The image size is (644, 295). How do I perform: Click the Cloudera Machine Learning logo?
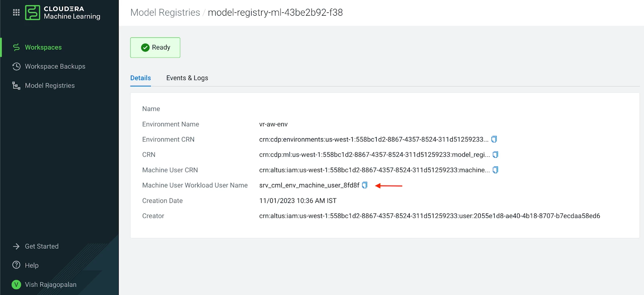pos(63,12)
